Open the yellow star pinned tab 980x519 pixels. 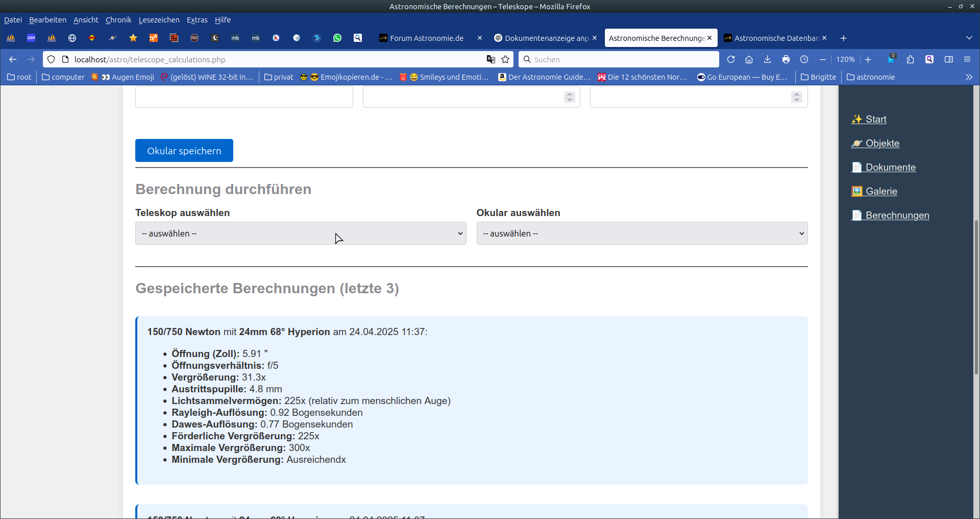click(133, 38)
